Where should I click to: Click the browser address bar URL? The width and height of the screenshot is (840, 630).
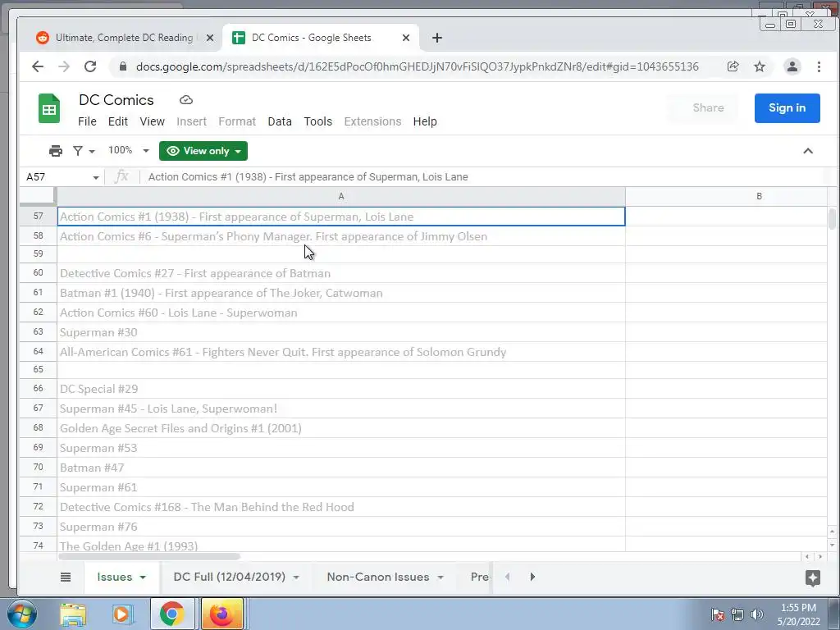(x=418, y=66)
